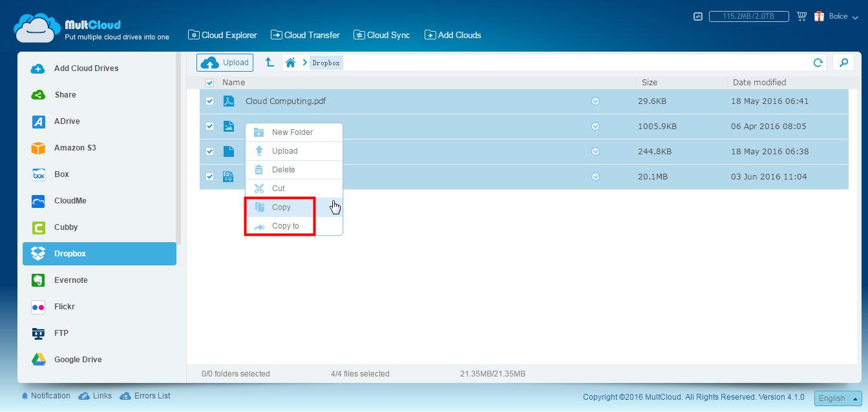
Task: Expand options arrow for the 244.8KB file
Action: 596,152
